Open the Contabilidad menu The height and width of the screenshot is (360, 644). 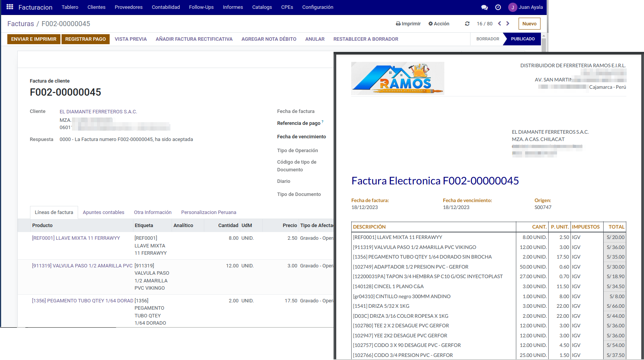pyautogui.click(x=165, y=7)
